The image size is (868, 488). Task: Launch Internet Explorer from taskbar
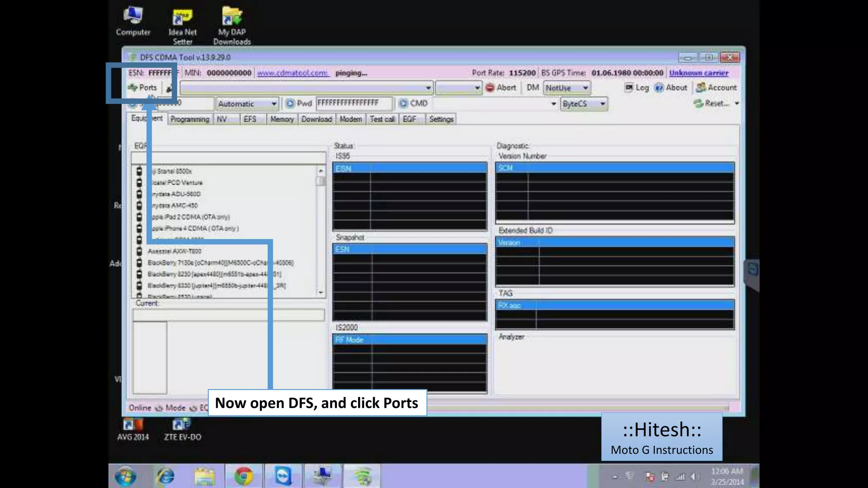pos(165,476)
